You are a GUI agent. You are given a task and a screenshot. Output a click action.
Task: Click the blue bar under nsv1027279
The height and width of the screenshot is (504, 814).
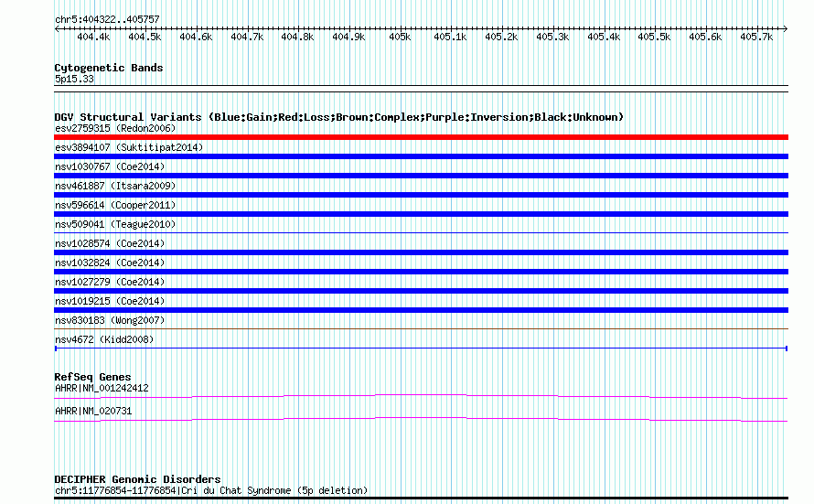421,291
